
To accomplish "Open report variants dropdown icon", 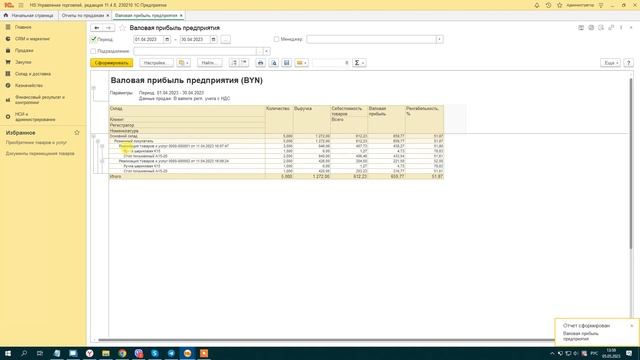I will [184, 63].
